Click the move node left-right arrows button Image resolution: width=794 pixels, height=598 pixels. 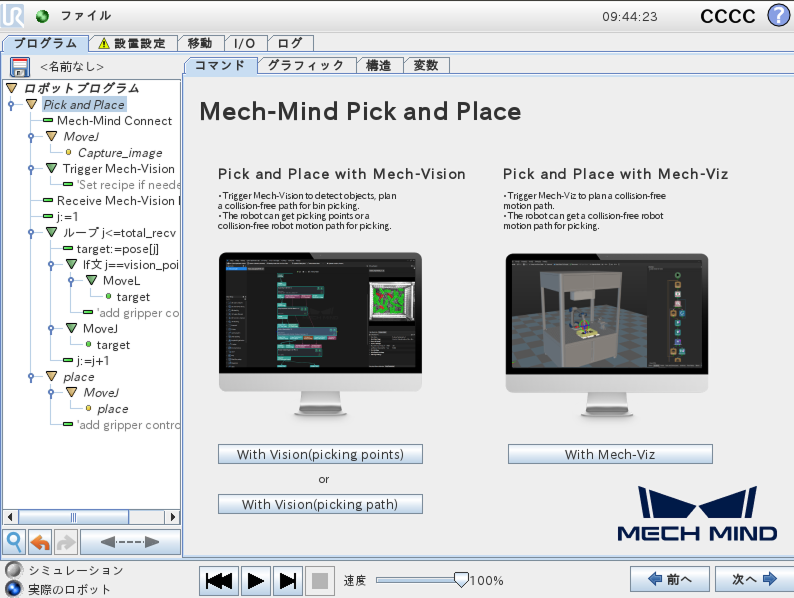[x=130, y=542]
